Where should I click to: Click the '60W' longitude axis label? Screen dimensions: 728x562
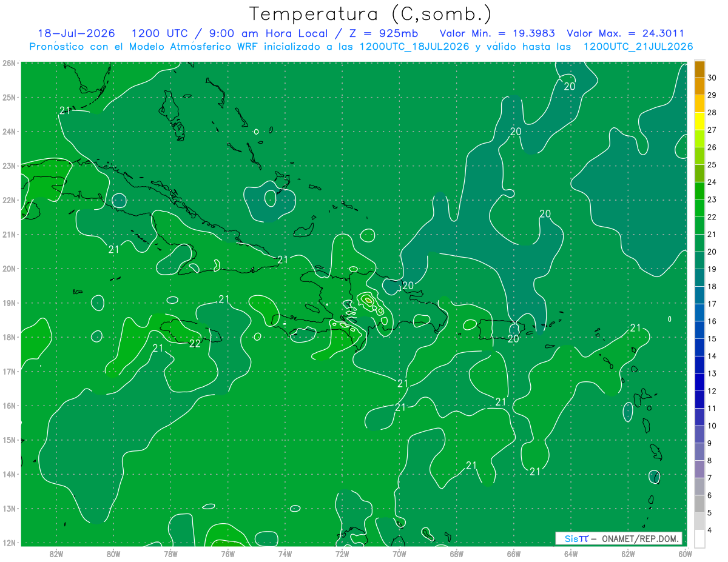(686, 554)
